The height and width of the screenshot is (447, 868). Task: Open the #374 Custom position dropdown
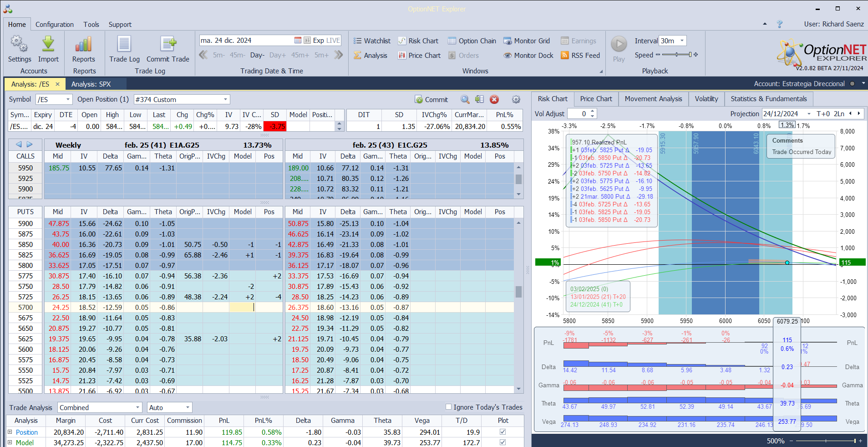click(225, 99)
